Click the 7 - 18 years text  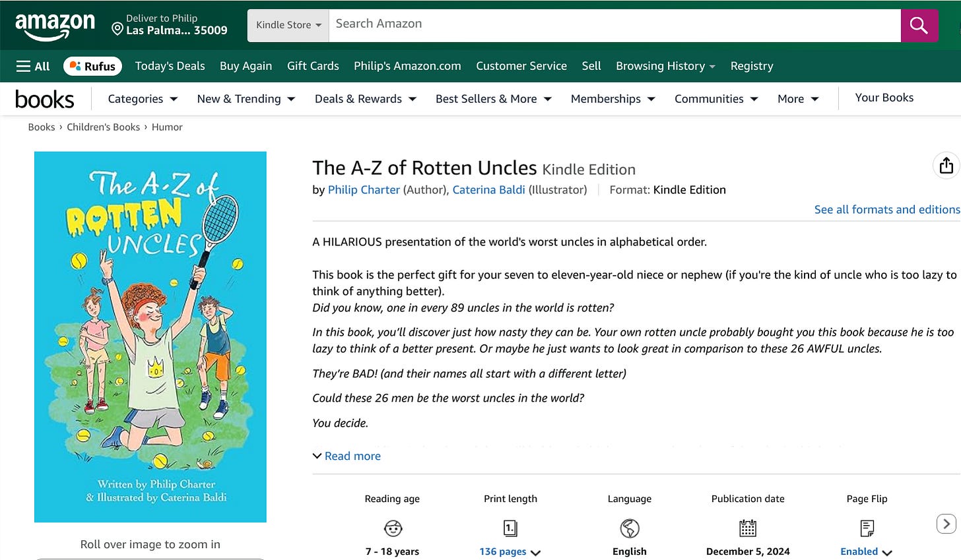click(x=392, y=551)
